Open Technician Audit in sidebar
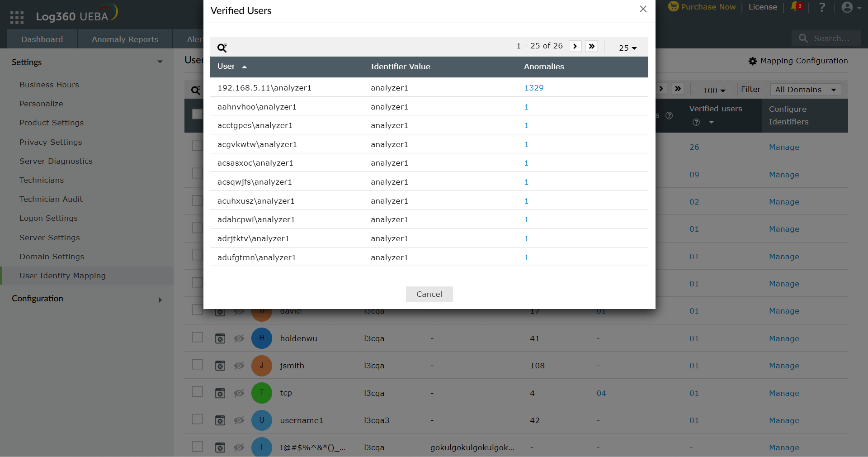Image resolution: width=868 pixels, height=457 pixels. [x=51, y=199]
